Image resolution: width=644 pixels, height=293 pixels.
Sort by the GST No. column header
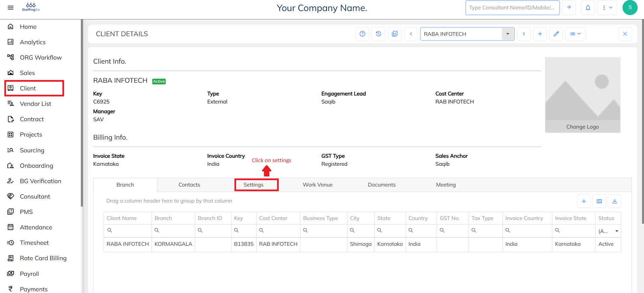pos(453,218)
